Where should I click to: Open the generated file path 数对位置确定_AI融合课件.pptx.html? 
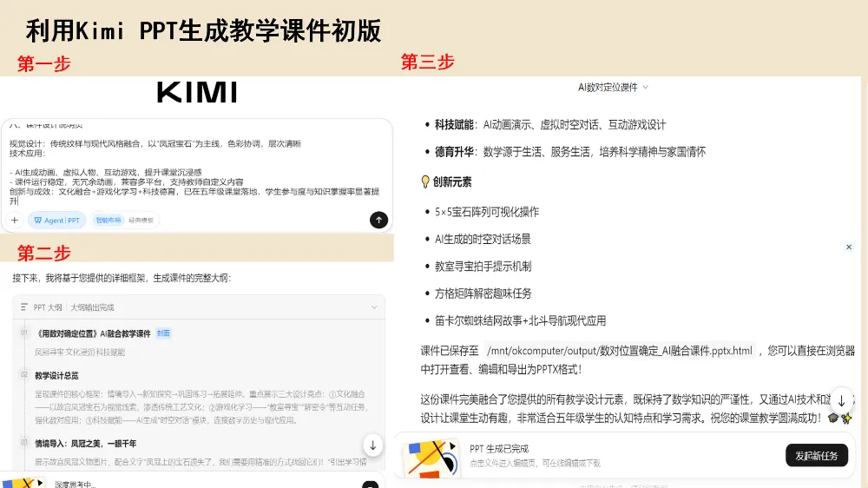[x=620, y=351]
